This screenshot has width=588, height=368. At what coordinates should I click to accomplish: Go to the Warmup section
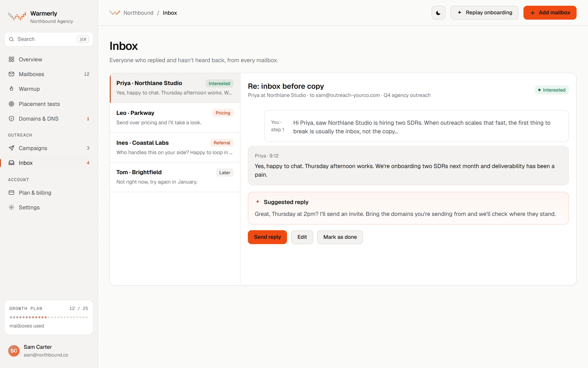pos(49,89)
